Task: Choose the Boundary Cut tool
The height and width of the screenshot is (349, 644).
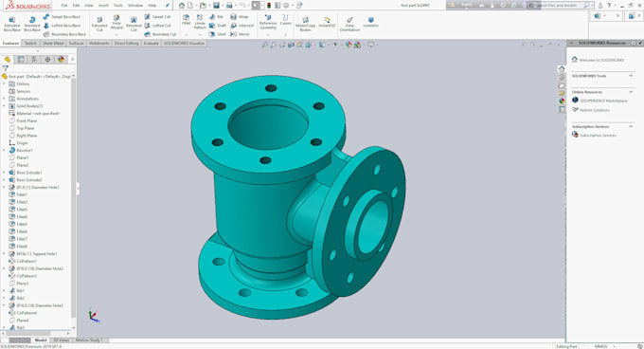Action: pyautogui.click(x=160, y=34)
